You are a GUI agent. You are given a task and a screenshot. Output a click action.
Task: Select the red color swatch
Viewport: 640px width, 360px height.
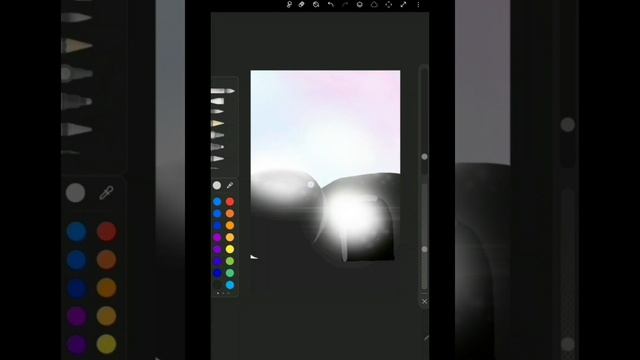230,202
